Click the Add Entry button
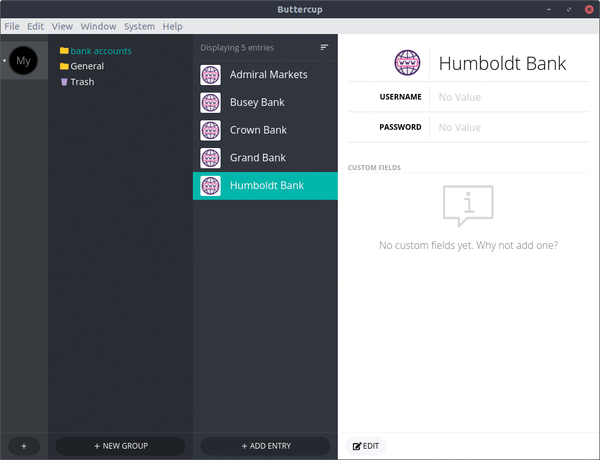The width and height of the screenshot is (600, 460). coord(265,446)
